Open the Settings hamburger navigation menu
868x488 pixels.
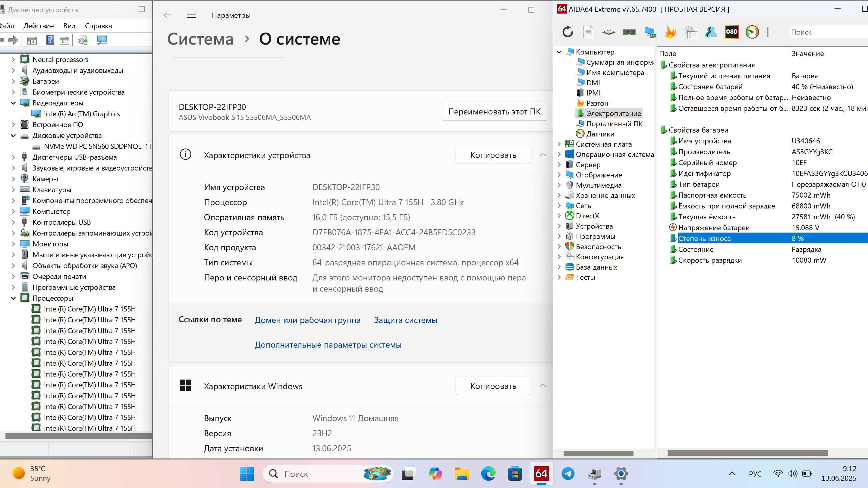tap(191, 15)
